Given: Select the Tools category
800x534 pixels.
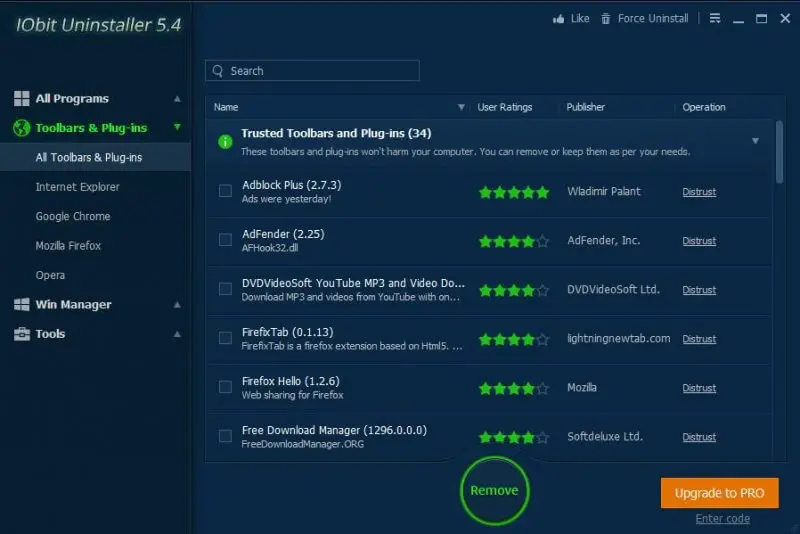Looking at the screenshot, I should (x=50, y=334).
